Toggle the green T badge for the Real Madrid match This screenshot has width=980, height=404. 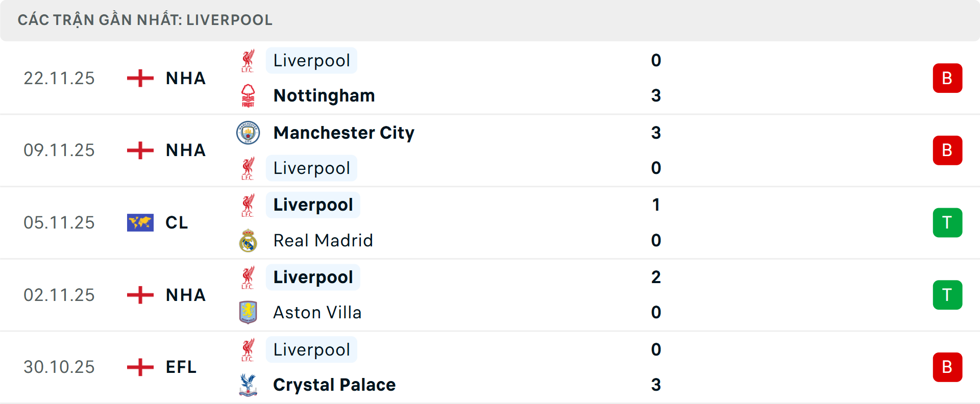click(x=947, y=222)
